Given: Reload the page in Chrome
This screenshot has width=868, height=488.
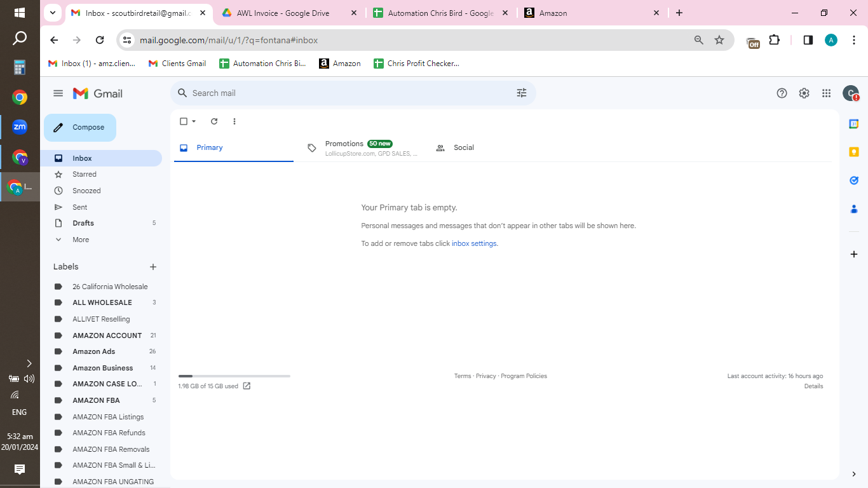Looking at the screenshot, I should pos(100,40).
